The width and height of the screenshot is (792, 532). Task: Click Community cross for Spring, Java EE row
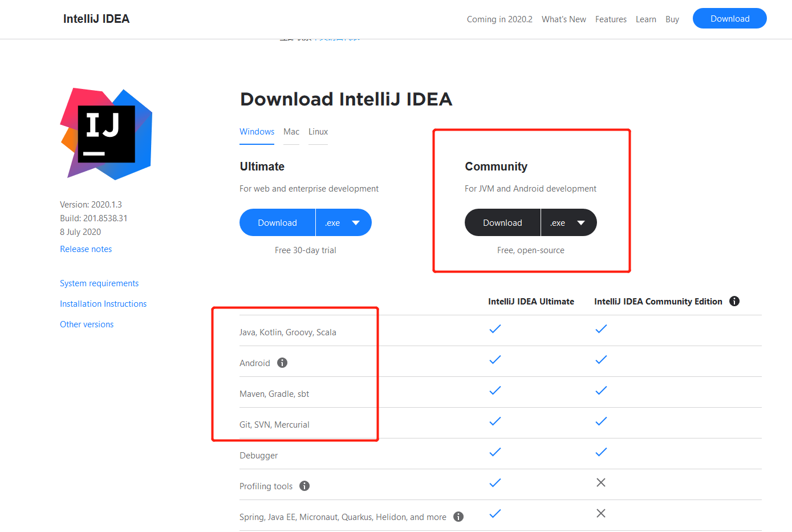point(601,513)
